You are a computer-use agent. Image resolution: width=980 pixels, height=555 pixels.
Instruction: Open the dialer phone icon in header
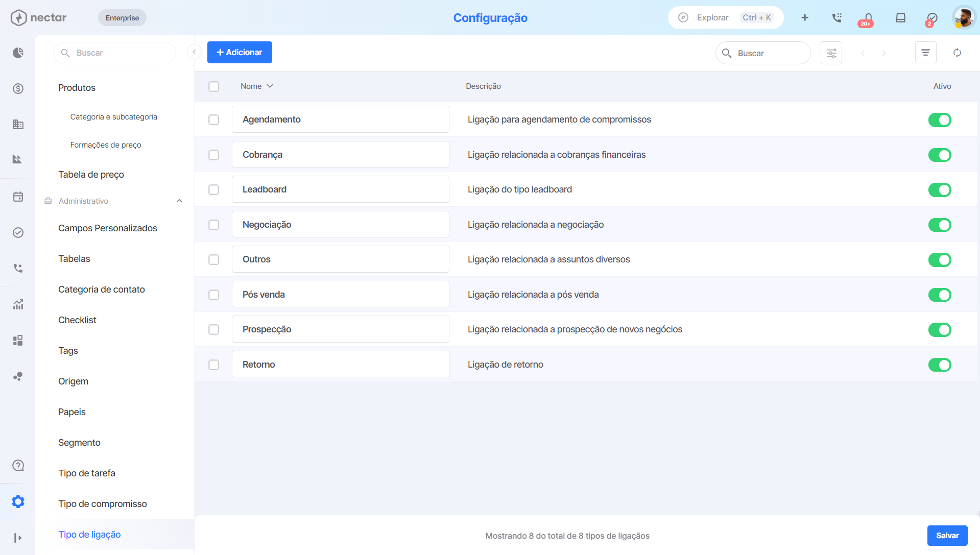point(836,18)
